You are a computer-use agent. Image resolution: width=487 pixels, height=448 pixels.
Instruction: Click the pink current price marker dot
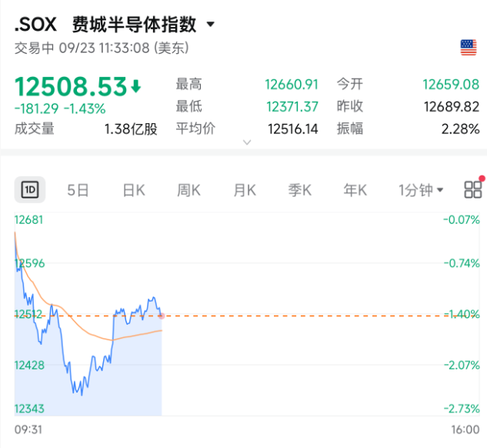tap(162, 316)
